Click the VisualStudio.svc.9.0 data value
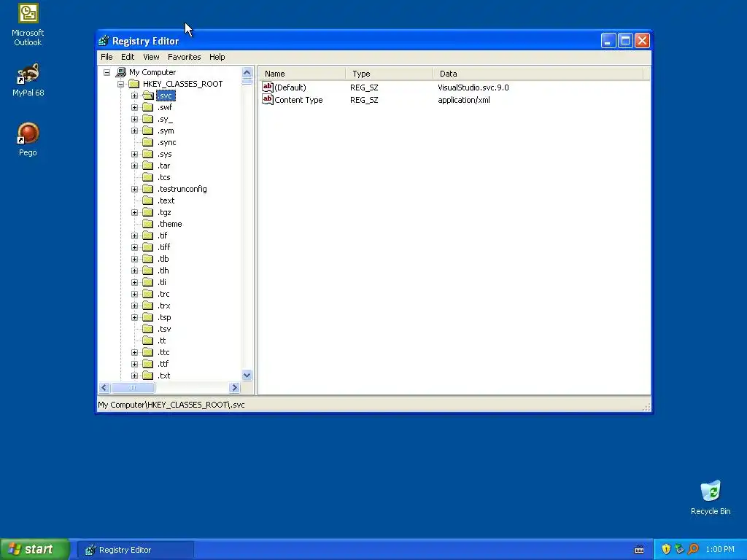 point(473,87)
